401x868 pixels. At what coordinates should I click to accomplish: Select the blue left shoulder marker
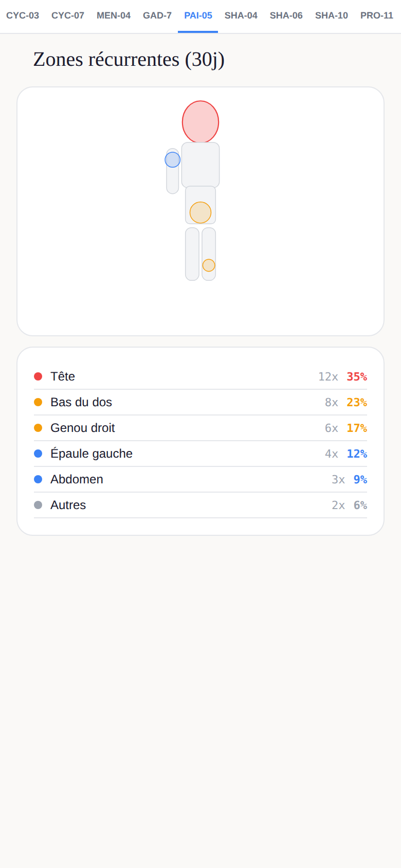[x=173, y=160]
